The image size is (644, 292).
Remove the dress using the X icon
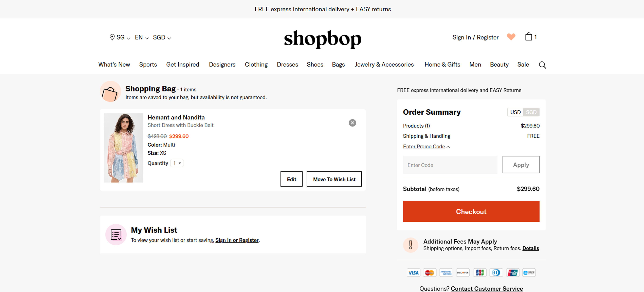pos(352,123)
